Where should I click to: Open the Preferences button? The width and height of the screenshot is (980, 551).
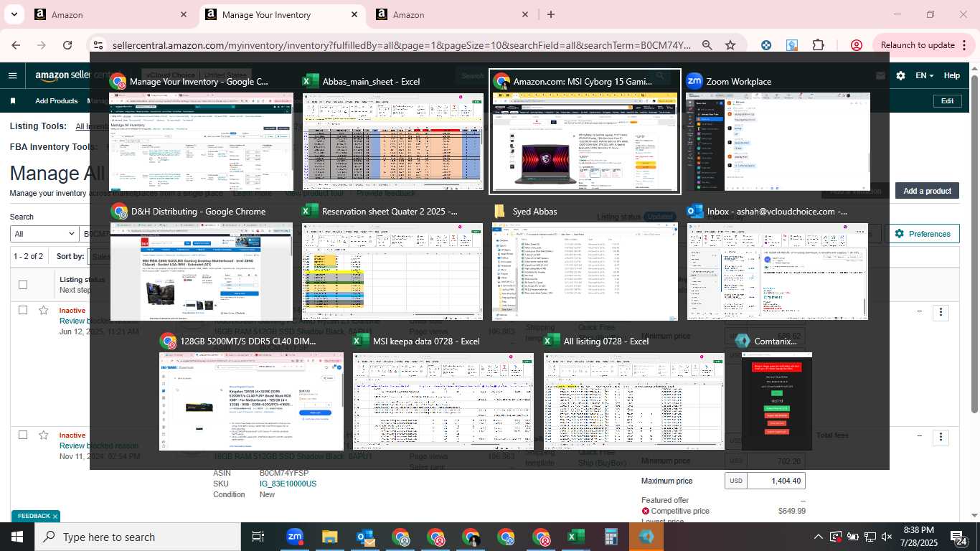pos(922,234)
